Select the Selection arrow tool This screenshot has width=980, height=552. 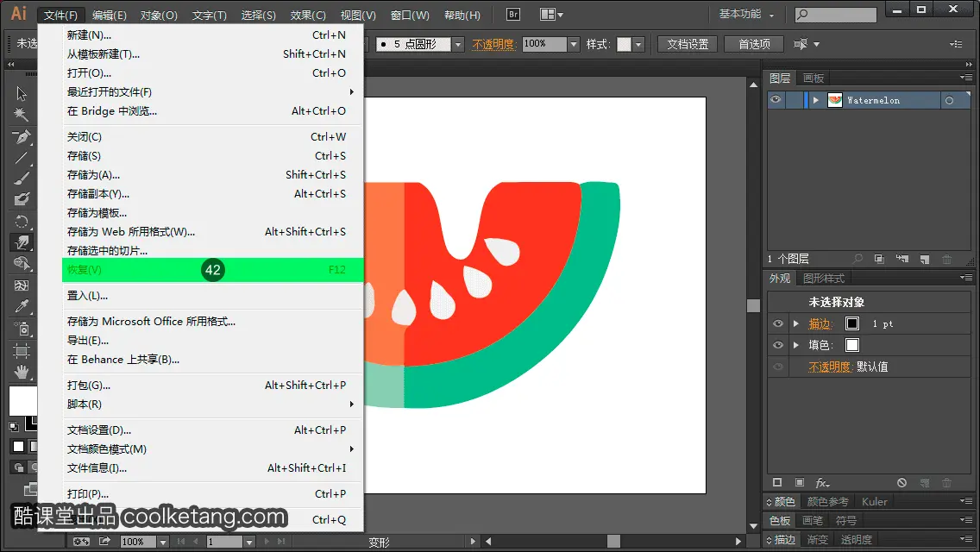pos(22,94)
